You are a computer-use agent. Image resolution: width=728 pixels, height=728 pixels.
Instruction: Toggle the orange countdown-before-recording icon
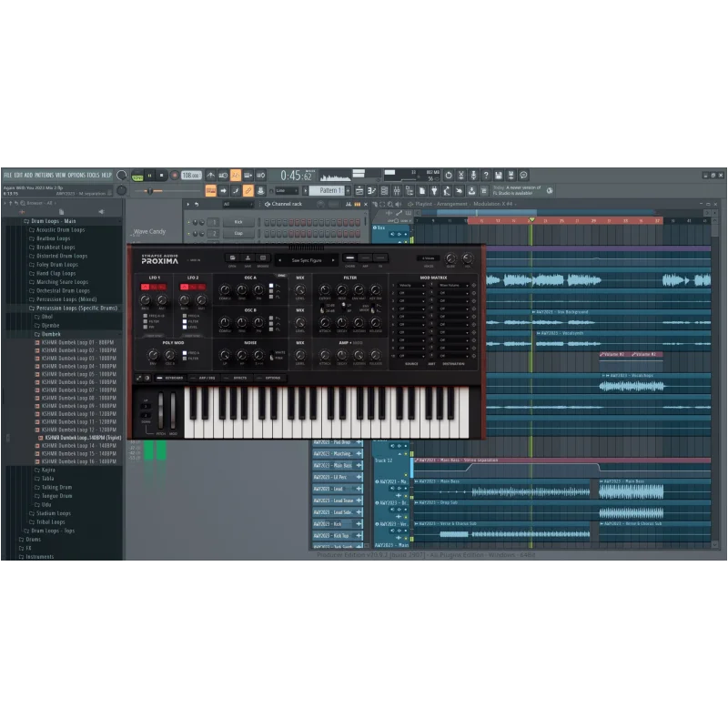click(236, 176)
